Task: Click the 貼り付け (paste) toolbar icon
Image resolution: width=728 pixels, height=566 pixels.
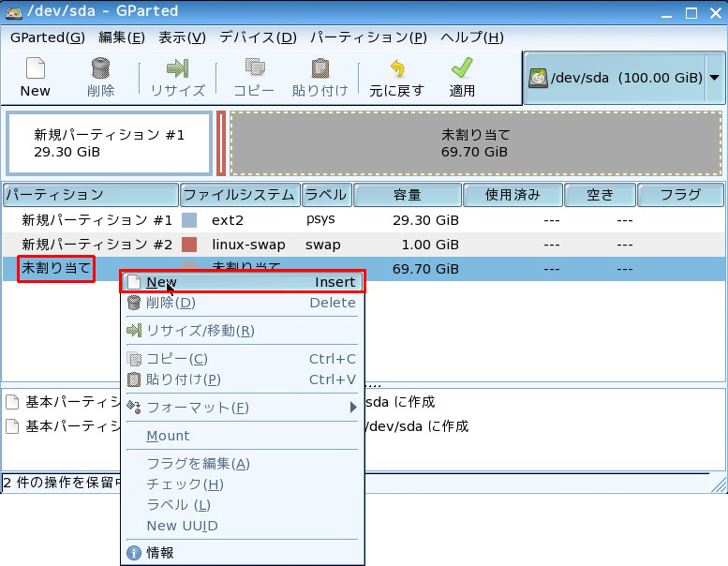Action: 319,69
